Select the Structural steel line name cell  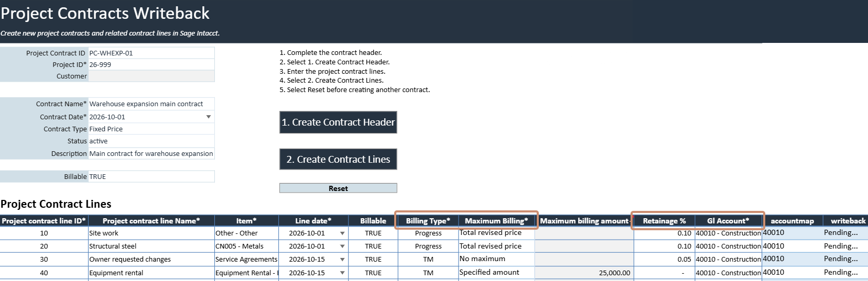pos(151,246)
